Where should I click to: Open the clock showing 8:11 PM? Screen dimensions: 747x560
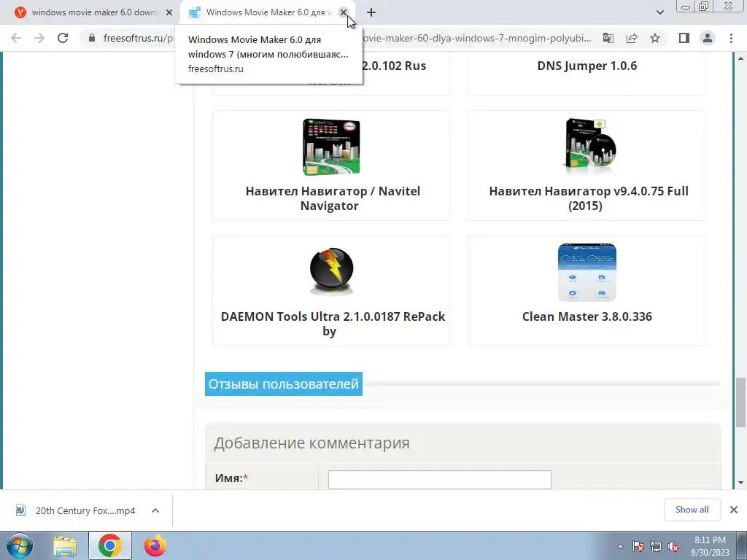pos(710,546)
